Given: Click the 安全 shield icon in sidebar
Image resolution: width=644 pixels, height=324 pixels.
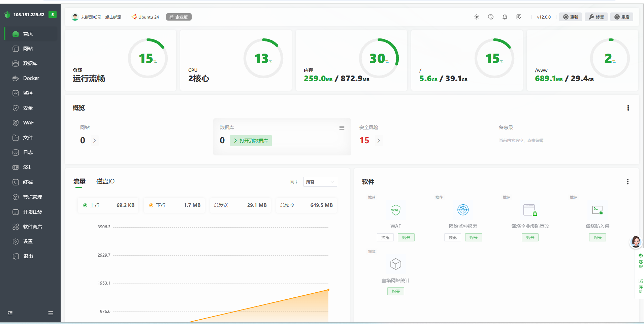Looking at the screenshot, I should 15,108.
